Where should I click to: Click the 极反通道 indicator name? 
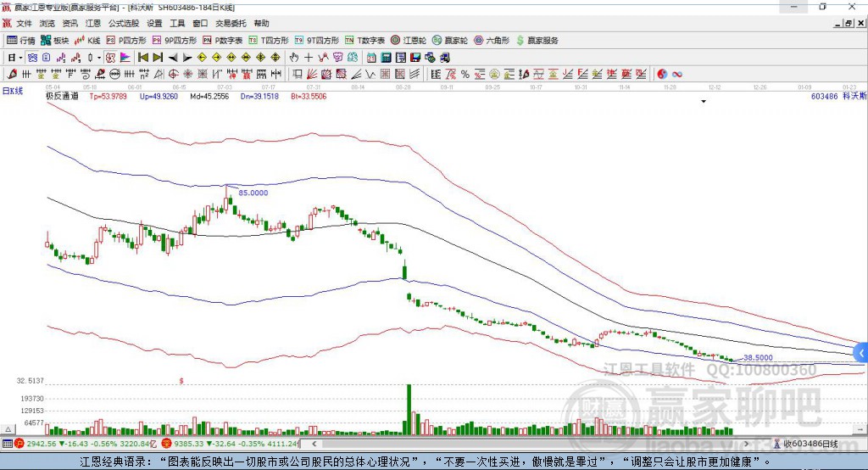(x=62, y=96)
